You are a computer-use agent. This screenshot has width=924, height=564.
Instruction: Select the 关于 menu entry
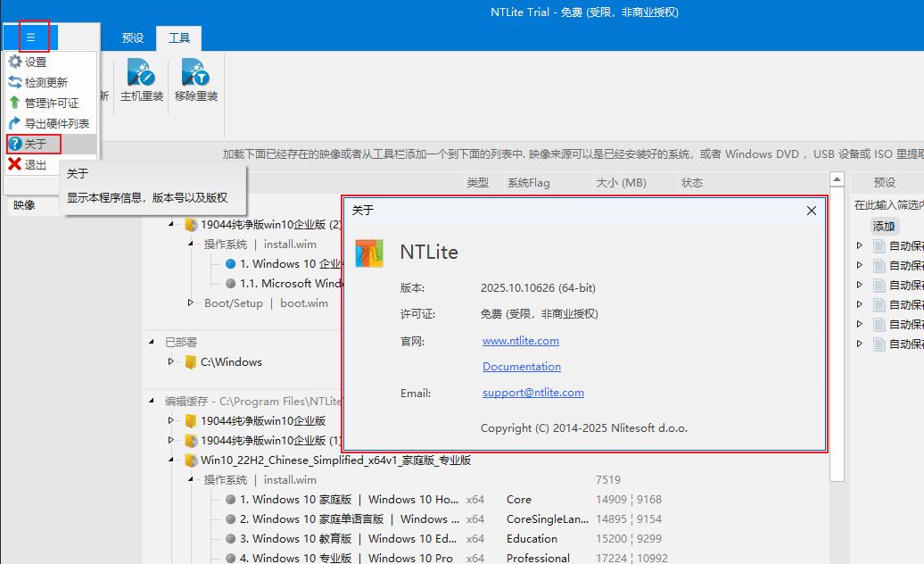[35, 145]
